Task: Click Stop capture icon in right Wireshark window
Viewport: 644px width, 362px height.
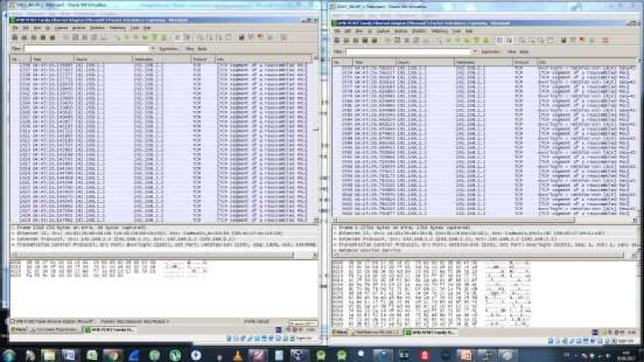Action: point(365,41)
